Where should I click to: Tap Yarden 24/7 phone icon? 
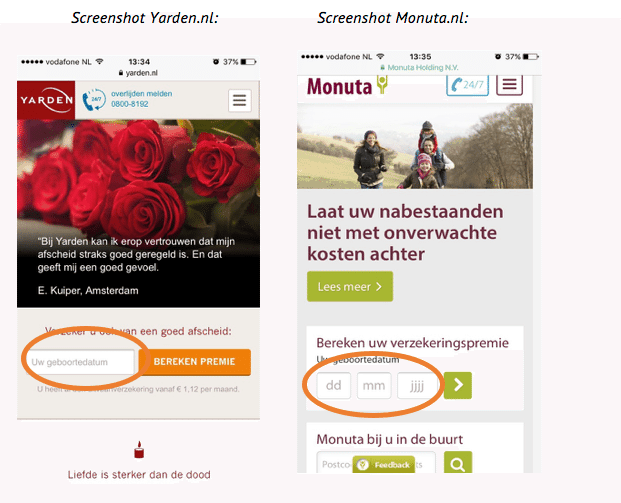(x=94, y=100)
